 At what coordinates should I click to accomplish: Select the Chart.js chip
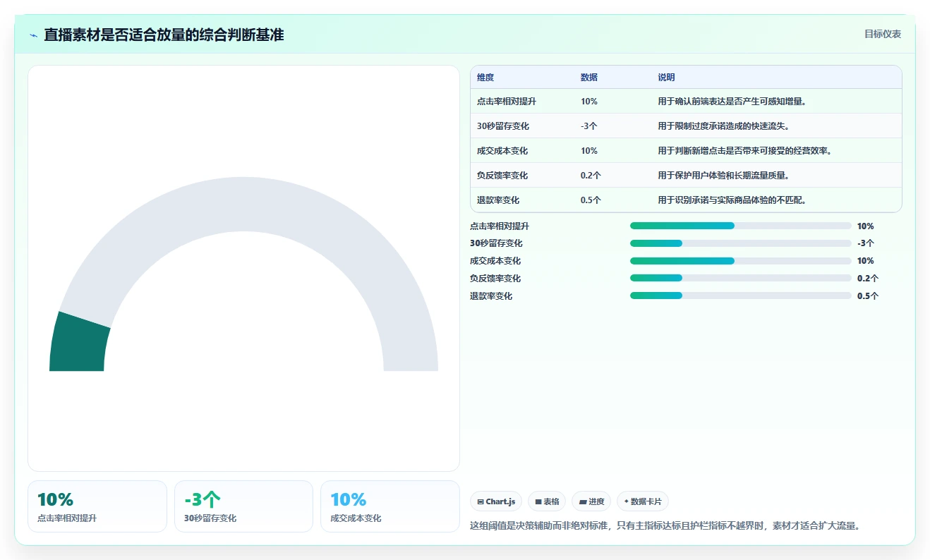496,501
